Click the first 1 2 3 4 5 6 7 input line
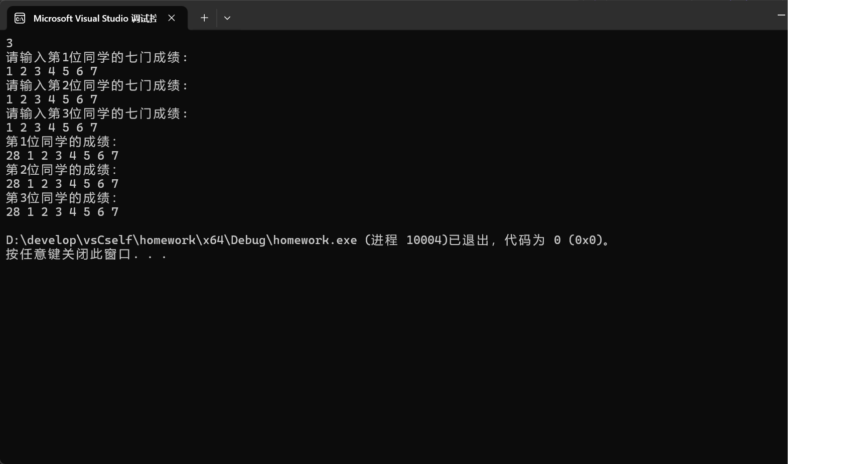The image size is (868, 464). click(52, 71)
